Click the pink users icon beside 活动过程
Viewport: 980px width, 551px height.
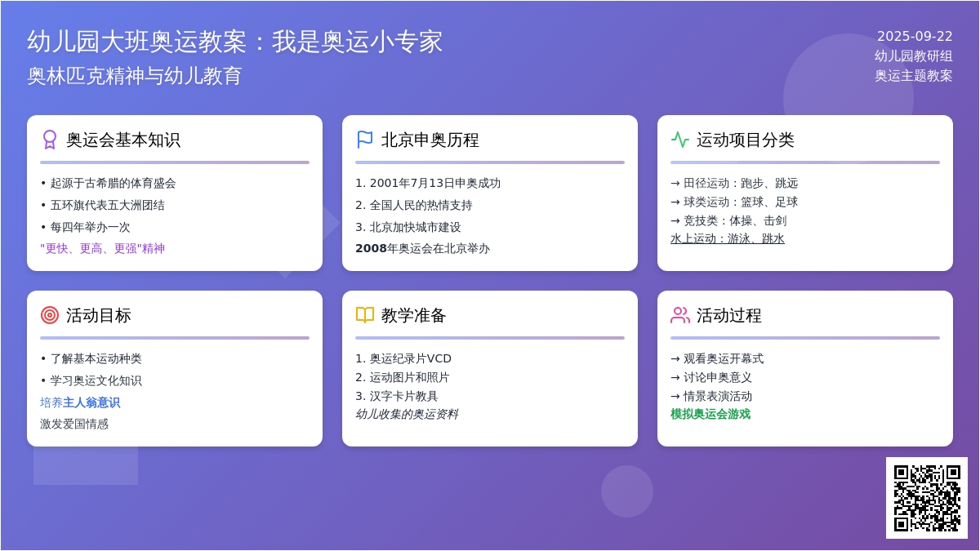point(680,315)
